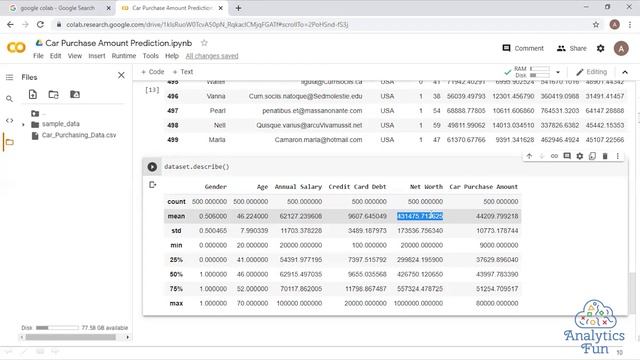Copy link to cell
The image size is (640, 360).
click(x=554, y=156)
